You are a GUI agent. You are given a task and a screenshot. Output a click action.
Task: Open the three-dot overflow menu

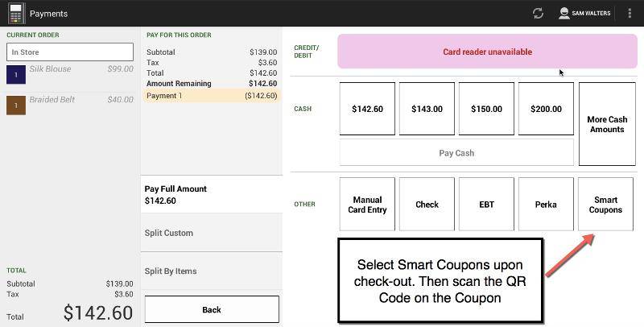(x=630, y=13)
